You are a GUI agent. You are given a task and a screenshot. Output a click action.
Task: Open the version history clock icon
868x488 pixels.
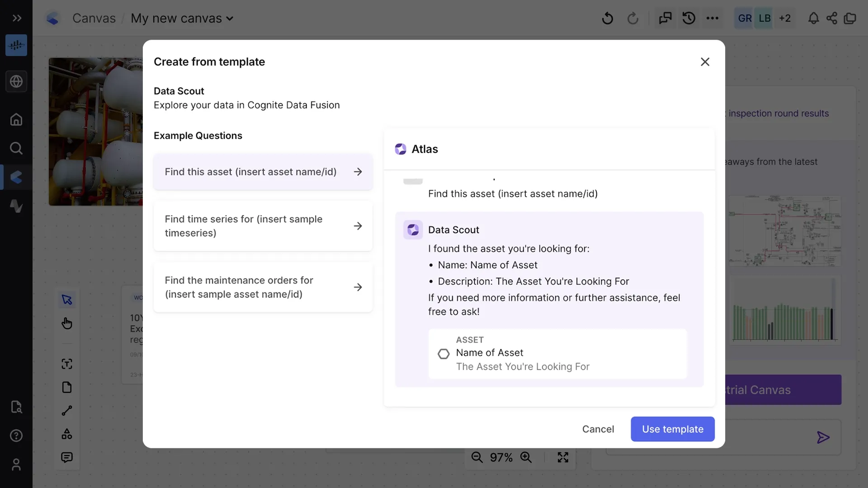pyautogui.click(x=689, y=18)
